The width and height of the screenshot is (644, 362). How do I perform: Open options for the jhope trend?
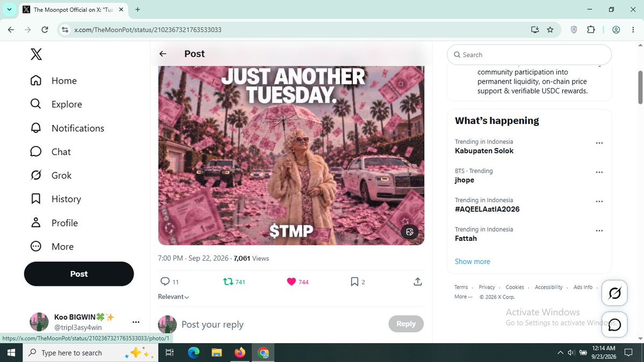tap(599, 172)
